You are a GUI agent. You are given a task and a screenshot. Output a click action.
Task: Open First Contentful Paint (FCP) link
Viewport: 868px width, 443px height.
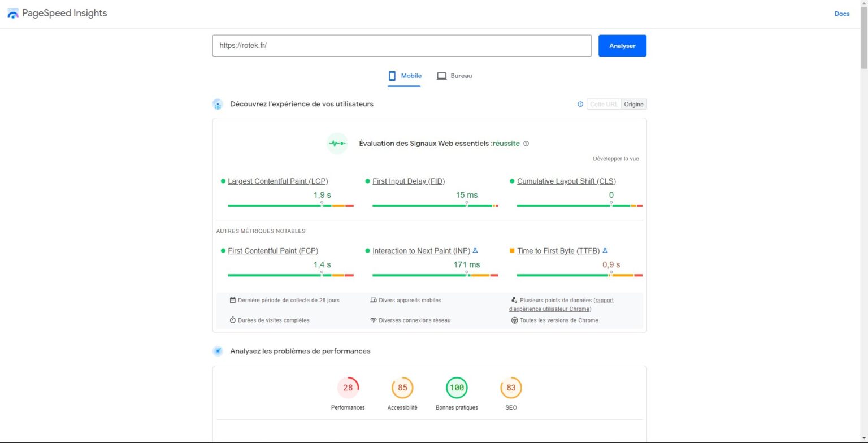pos(273,251)
